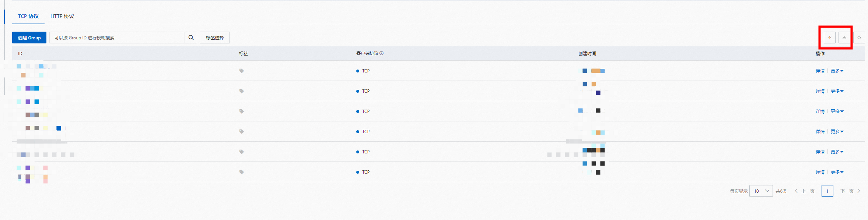Open the 标签选择 tag filter button

(x=214, y=38)
